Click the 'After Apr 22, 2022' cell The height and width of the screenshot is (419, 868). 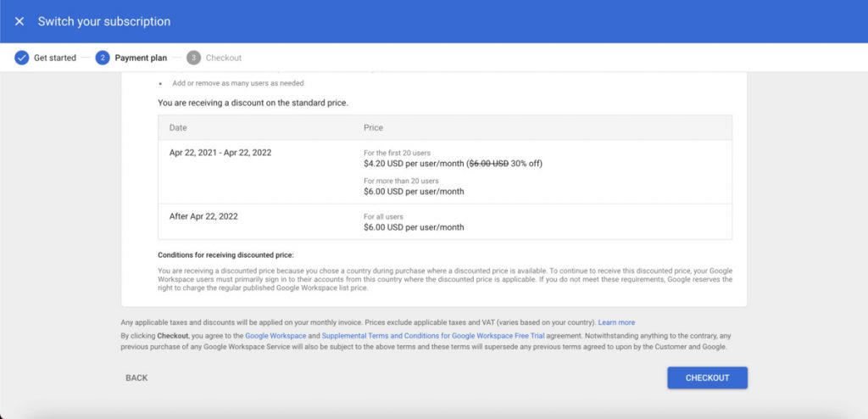tap(203, 216)
